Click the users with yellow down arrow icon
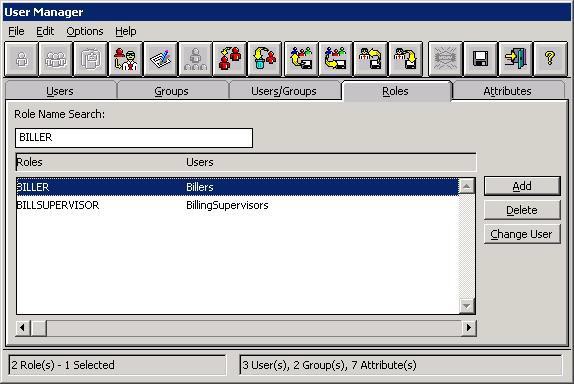Viewport: 574px width, 384px height. coord(405,59)
